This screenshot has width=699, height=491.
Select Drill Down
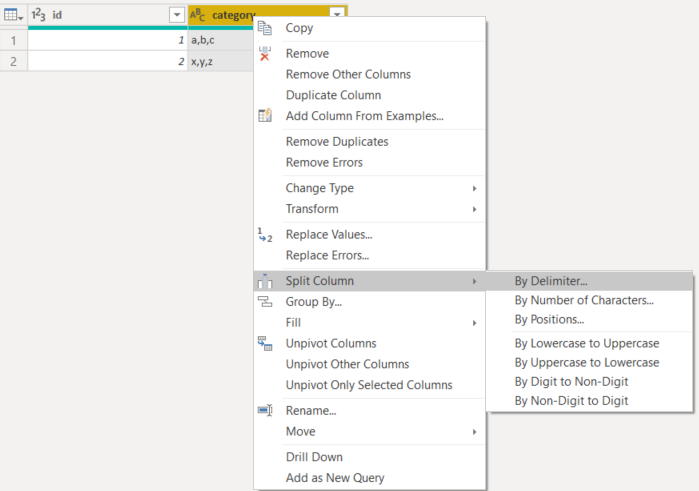(370, 457)
